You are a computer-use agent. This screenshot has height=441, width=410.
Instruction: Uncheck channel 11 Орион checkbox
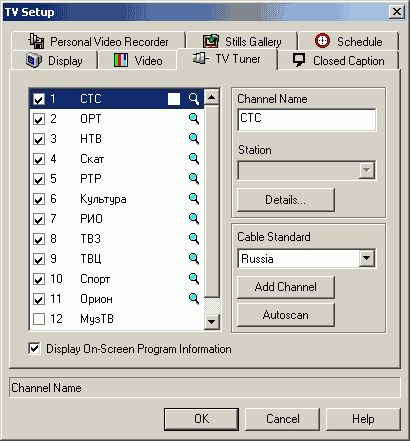(39, 299)
